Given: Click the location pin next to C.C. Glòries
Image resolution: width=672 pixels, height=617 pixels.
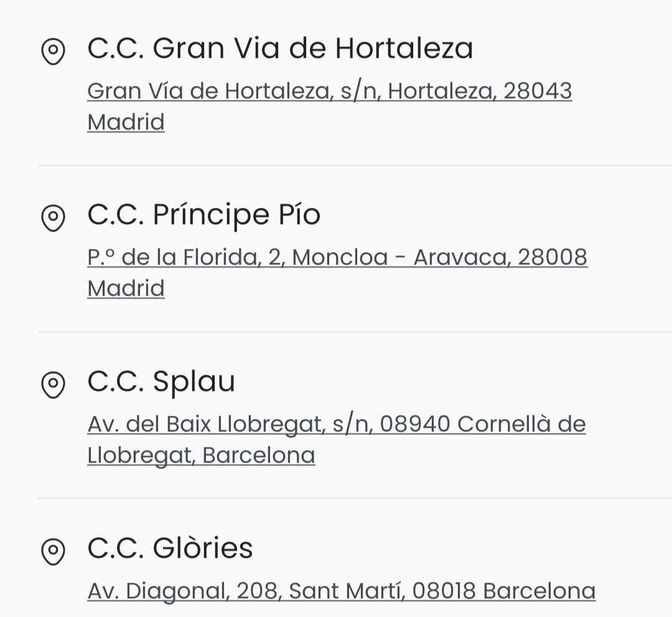Looking at the screenshot, I should [53, 552].
